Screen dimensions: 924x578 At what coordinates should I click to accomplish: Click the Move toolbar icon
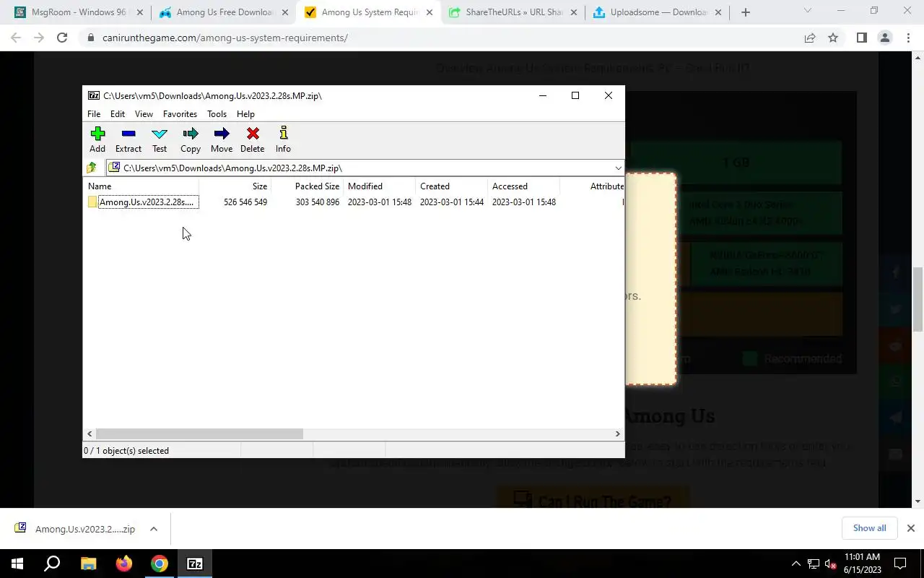pyautogui.click(x=222, y=139)
